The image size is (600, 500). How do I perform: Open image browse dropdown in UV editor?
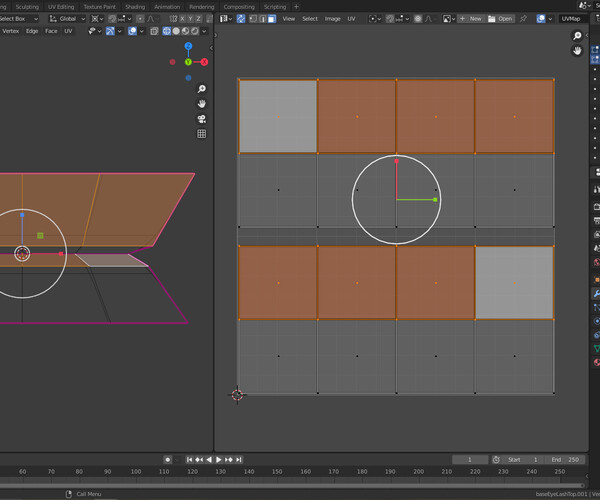[449, 19]
